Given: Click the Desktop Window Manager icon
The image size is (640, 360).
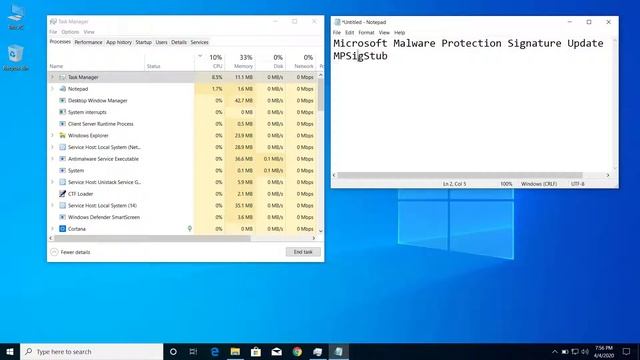Looking at the screenshot, I should tap(62, 100).
